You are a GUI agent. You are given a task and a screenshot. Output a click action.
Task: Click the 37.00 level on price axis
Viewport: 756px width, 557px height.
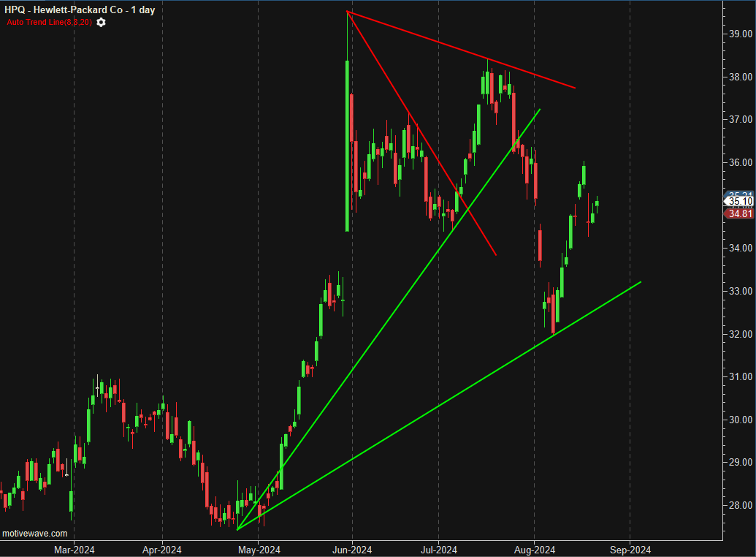739,119
